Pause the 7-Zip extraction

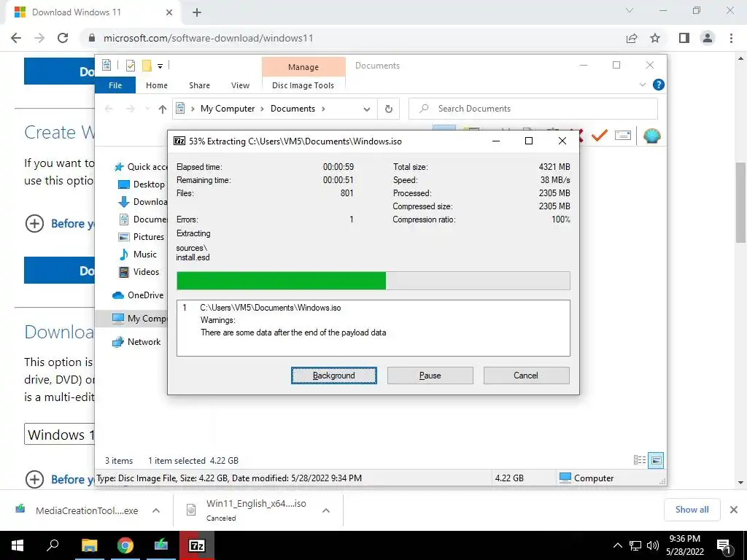tap(430, 376)
